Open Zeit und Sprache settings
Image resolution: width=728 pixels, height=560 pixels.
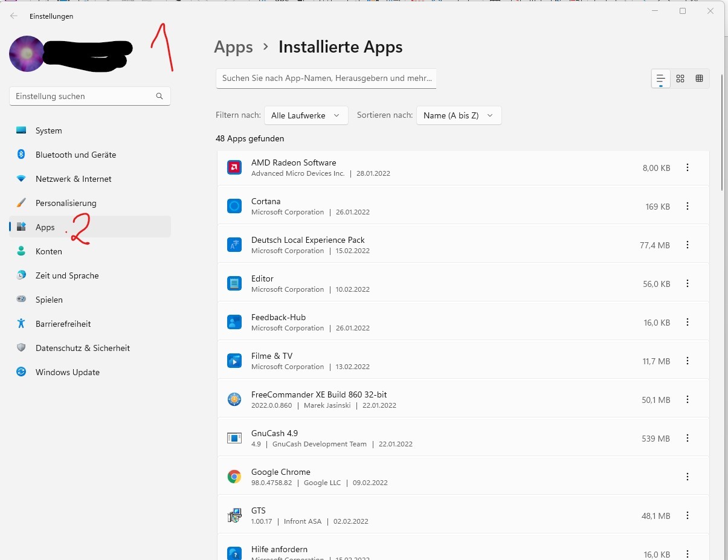pos(90,275)
